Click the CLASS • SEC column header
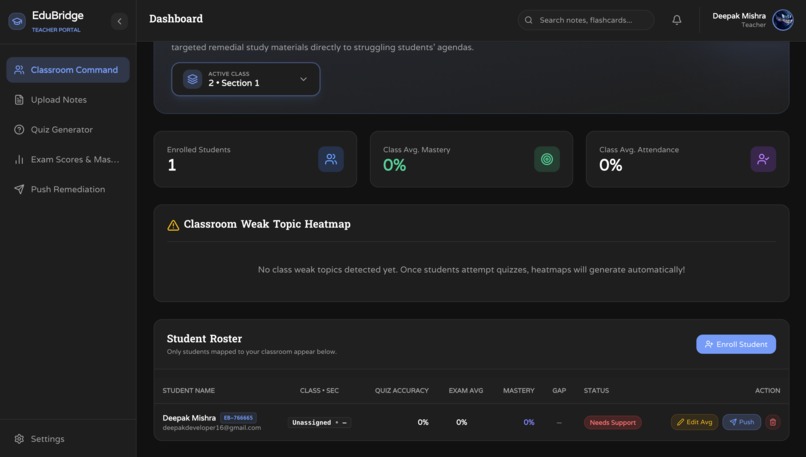Viewport: 806px width, 457px height. 319,391
